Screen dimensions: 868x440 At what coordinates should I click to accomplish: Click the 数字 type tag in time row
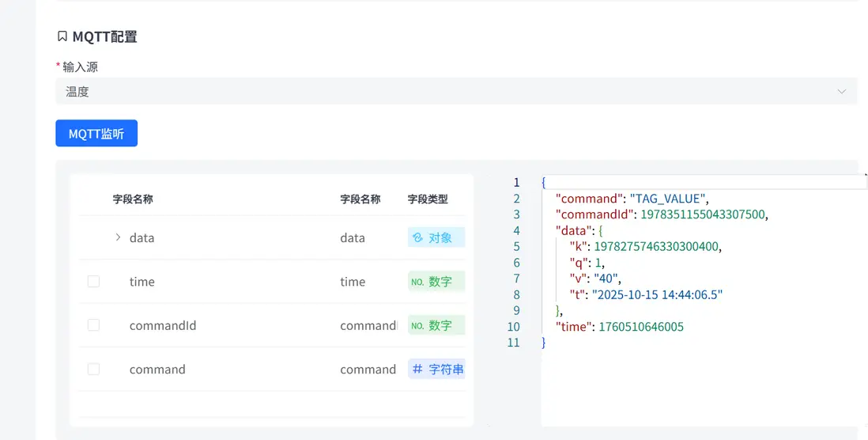pyautogui.click(x=436, y=282)
